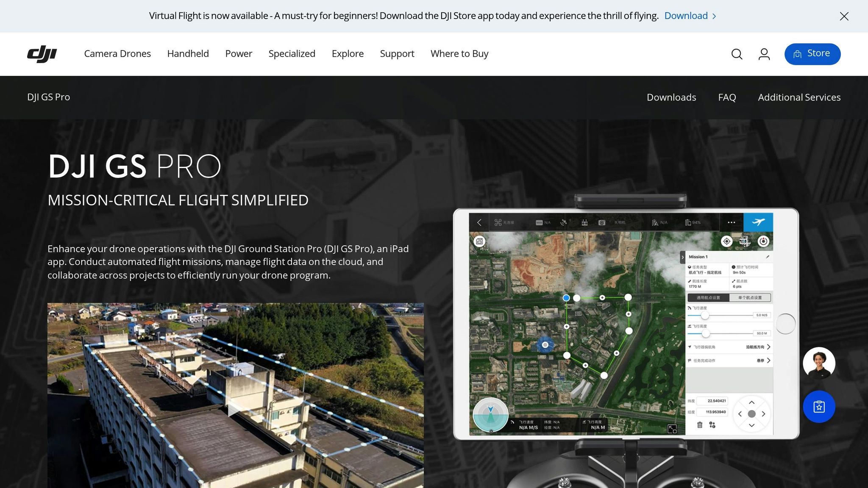The image size is (868, 488).
Task: Click the fullscreen expand map icon
Action: (672, 429)
